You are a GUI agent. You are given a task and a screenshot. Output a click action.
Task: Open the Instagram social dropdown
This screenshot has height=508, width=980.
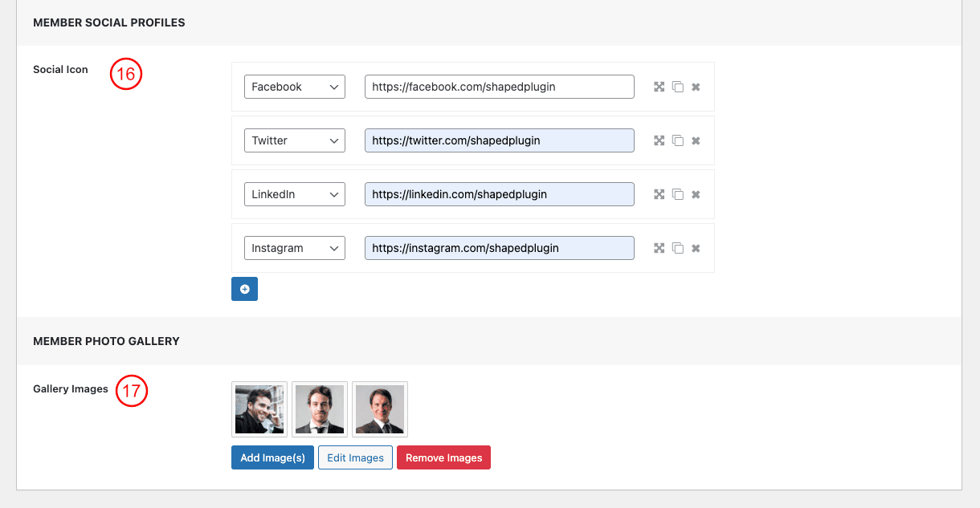tap(295, 248)
